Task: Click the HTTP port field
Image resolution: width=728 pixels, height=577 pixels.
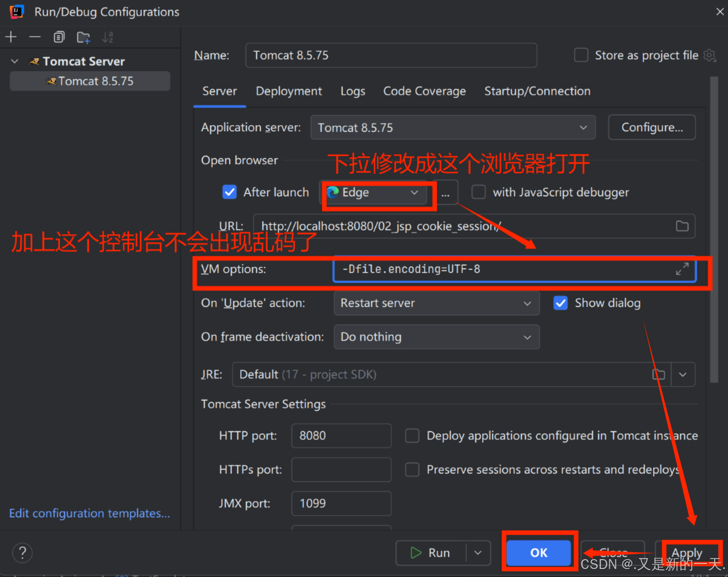Action: pos(341,436)
